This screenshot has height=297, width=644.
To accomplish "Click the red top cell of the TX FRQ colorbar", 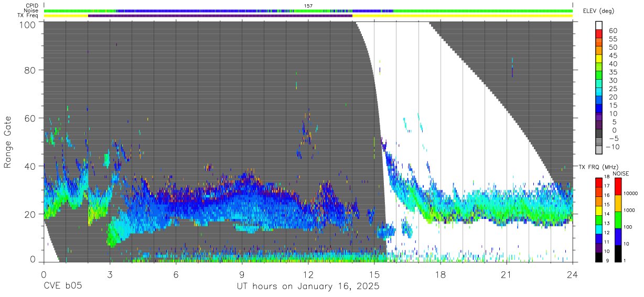I will point(599,182).
